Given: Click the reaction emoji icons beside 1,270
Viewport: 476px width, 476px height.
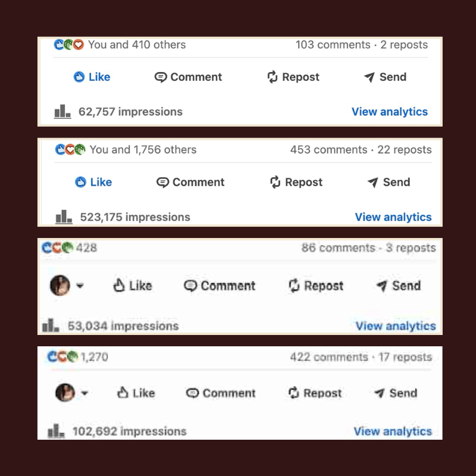Looking at the screenshot, I should [x=62, y=357].
